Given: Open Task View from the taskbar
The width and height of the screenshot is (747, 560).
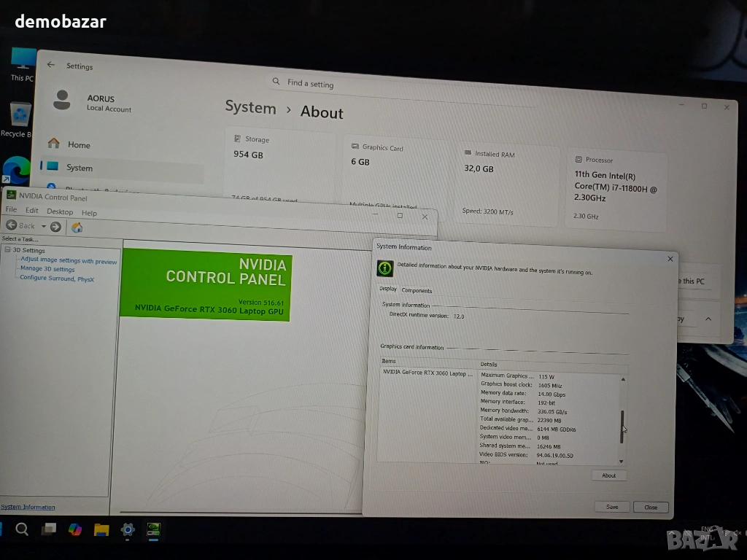Looking at the screenshot, I should pos(49,529).
